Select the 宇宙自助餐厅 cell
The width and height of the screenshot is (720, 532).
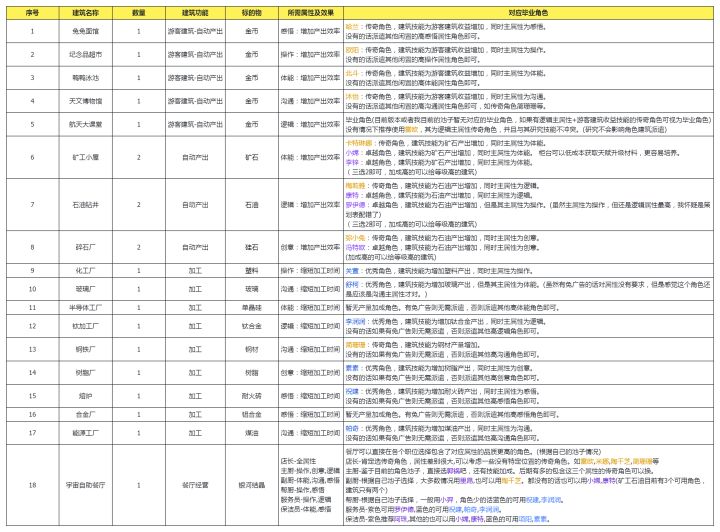tap(85, 485)
